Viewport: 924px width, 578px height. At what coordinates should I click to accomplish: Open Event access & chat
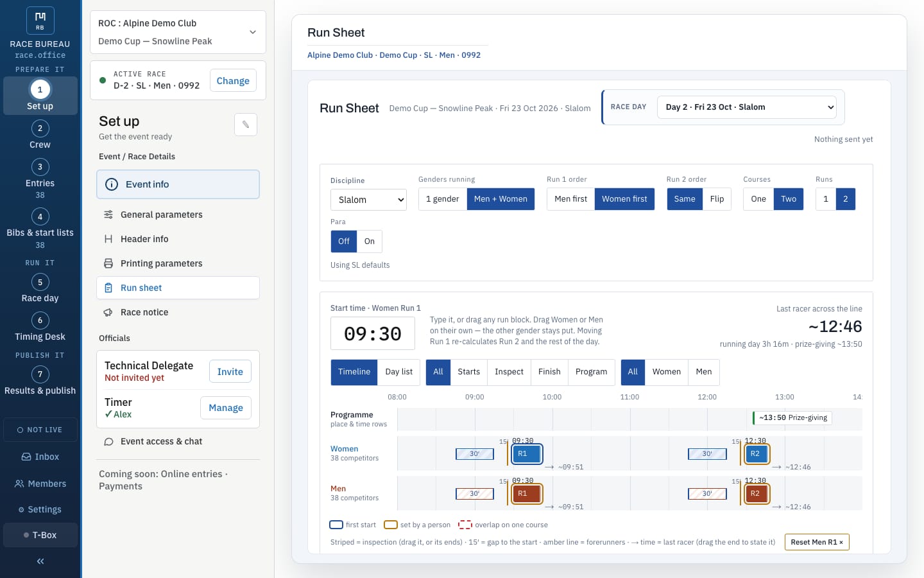pyautogui.click(x=178, y=441)
